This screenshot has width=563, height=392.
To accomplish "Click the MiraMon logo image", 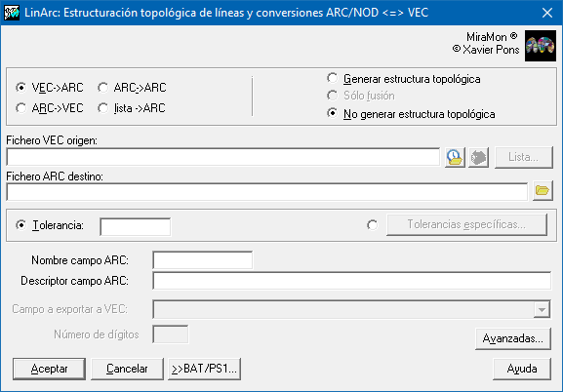I will pos(541,46).
